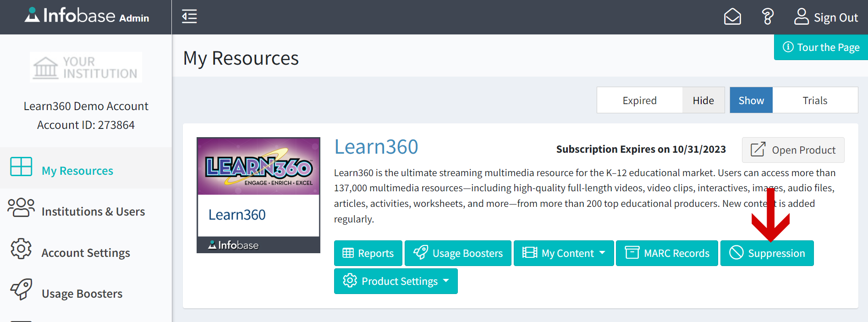Screen dimensions: 868x322
Task: Switch to Hide view
Action: 703,100
